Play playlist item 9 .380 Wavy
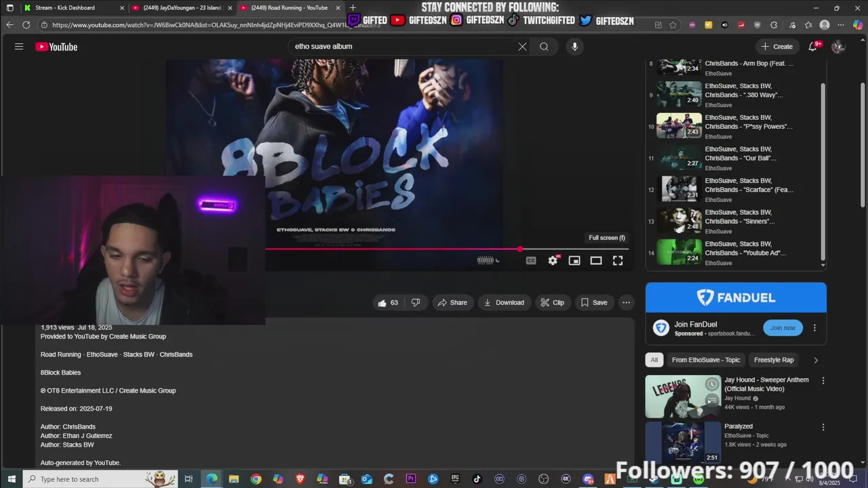This screenshot has width=868, height=488. pyautogui.click(x=736, y=95)
